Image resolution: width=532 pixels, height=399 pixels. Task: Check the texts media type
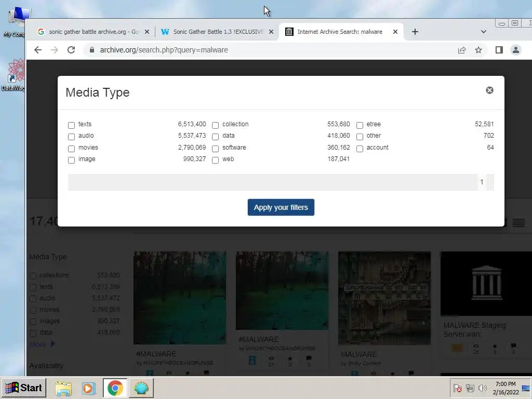pyautogui.click(x=71, y=125)
